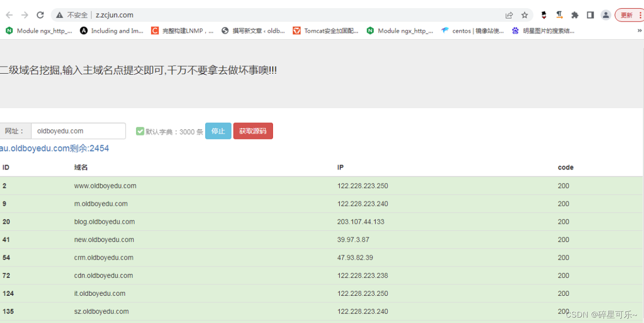Click the au.oldboyedu.com剩余:2454 status text
This screenshot has width=644, height=323.
point(54,148)
